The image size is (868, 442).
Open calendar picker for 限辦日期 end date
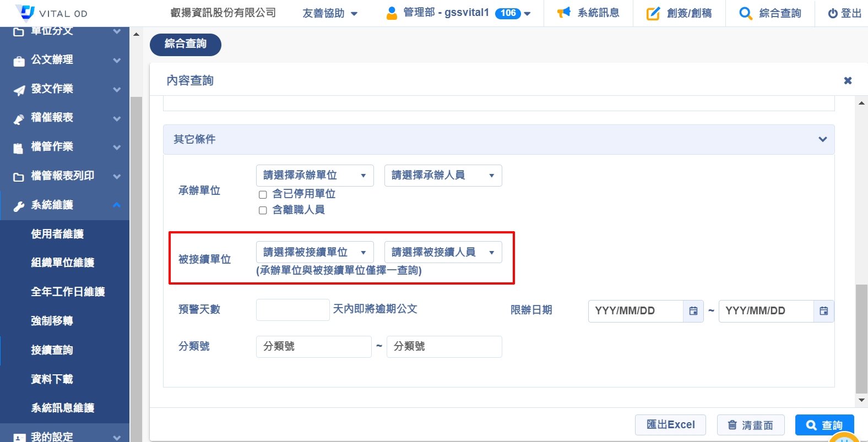[x=823, y=311]
